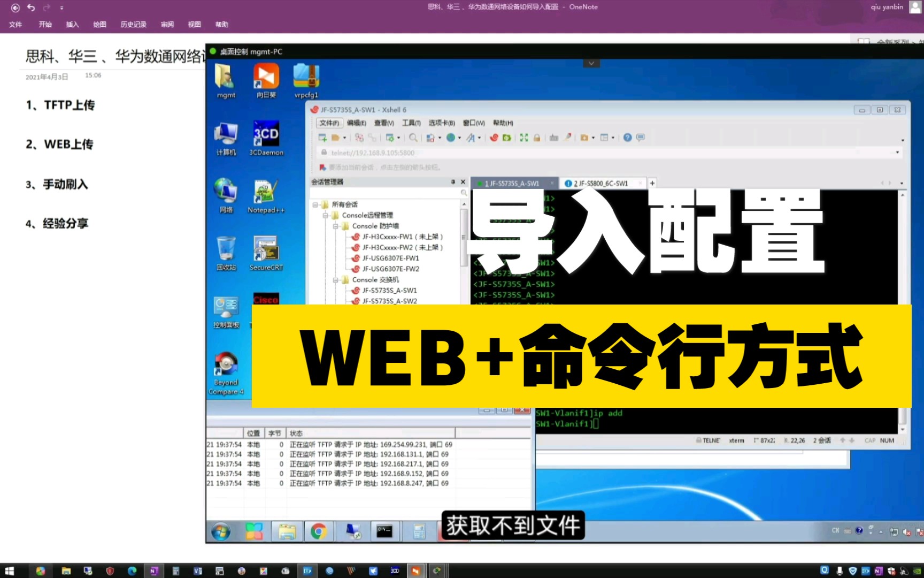Open the font icon dropdown arrow
Screen dimensions: 924x578
coord(479,138)
